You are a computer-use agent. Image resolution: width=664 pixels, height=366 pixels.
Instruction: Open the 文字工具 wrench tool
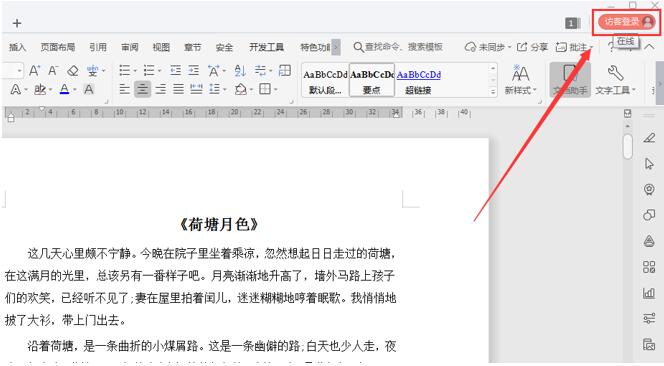click(x=615, y=80)
